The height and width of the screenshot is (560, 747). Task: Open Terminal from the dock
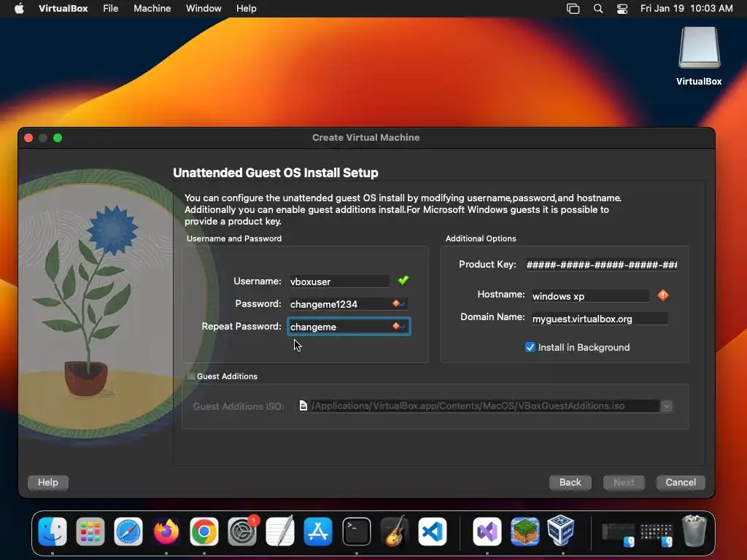(x=356, y=532)
